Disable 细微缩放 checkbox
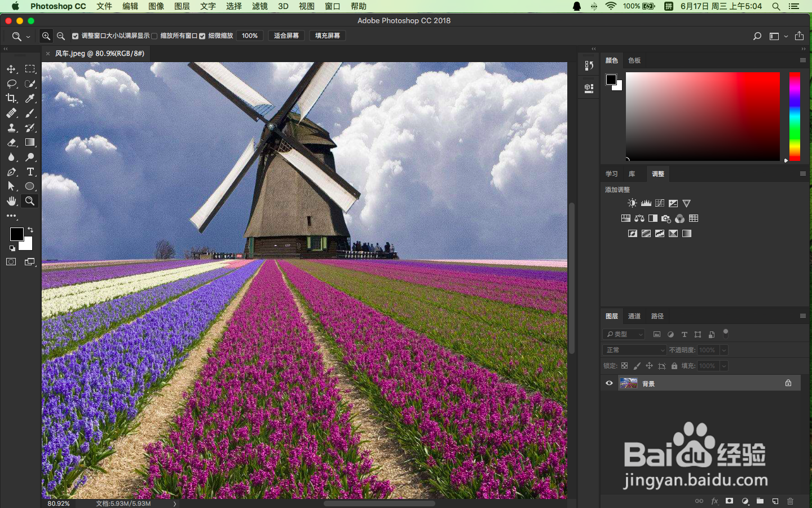Screen dimensions: 812x508 (x=202, y=36)
